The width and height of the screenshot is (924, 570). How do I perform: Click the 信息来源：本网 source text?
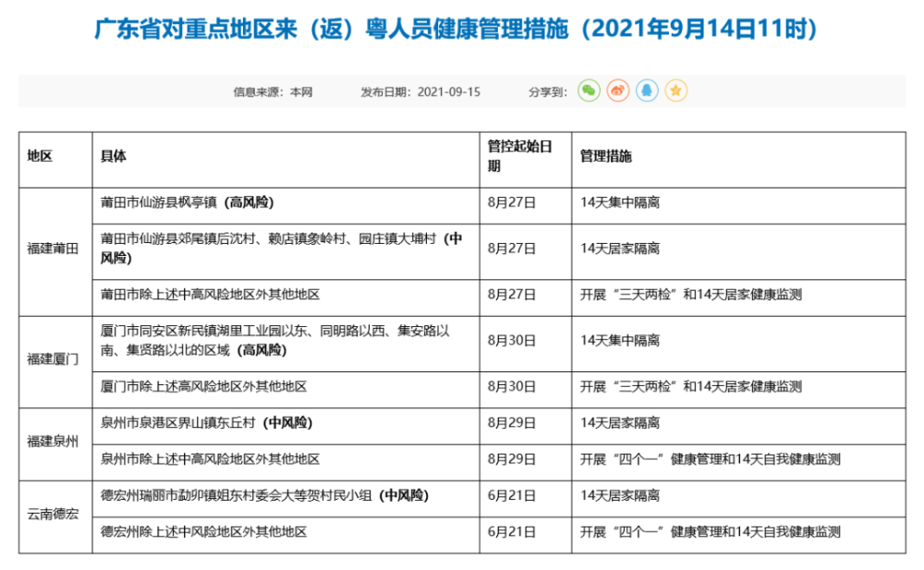point(273,91)
